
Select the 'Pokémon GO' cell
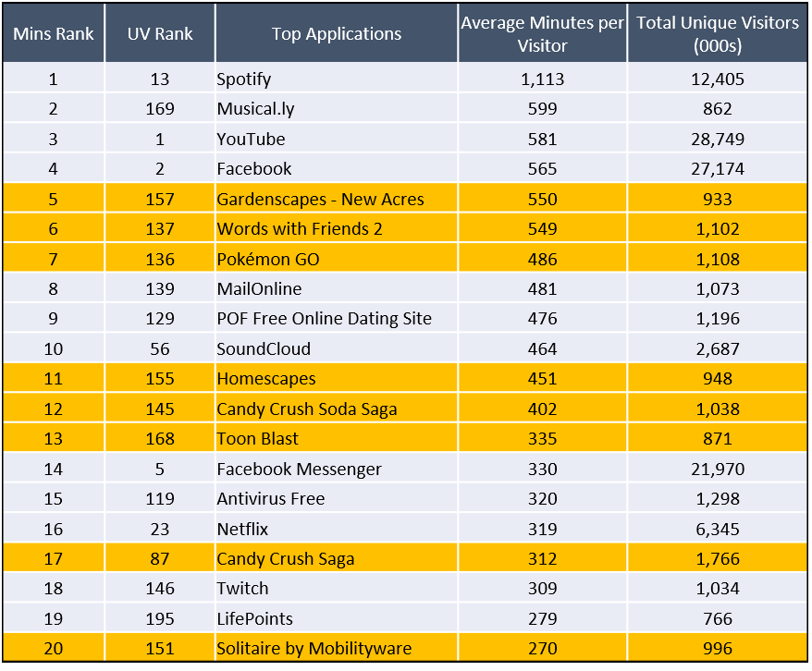coord(336,259)
